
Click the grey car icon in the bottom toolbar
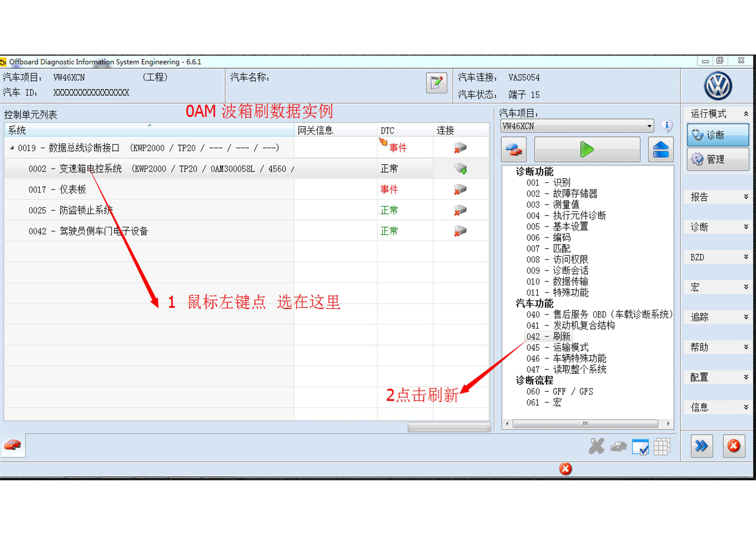(618, 447)
